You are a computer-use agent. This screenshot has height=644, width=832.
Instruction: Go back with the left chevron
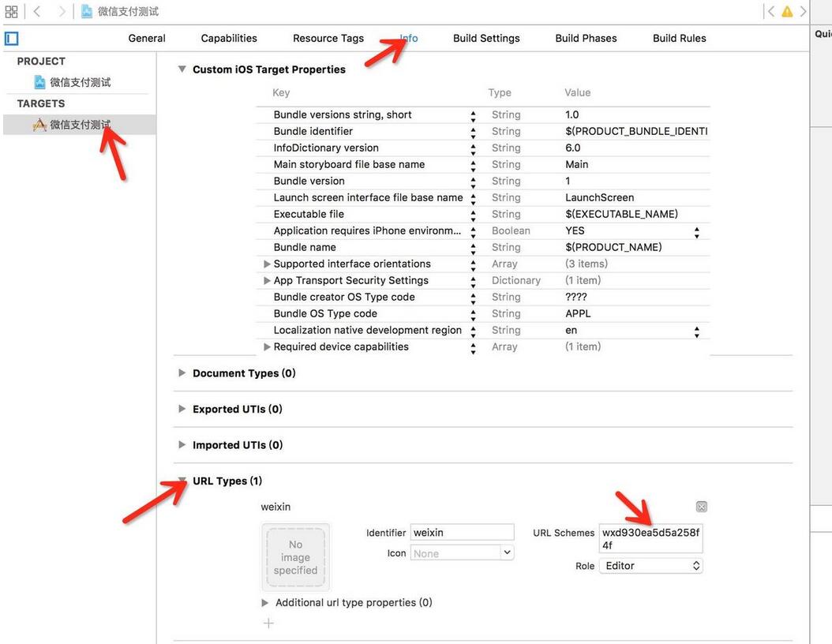36,12
